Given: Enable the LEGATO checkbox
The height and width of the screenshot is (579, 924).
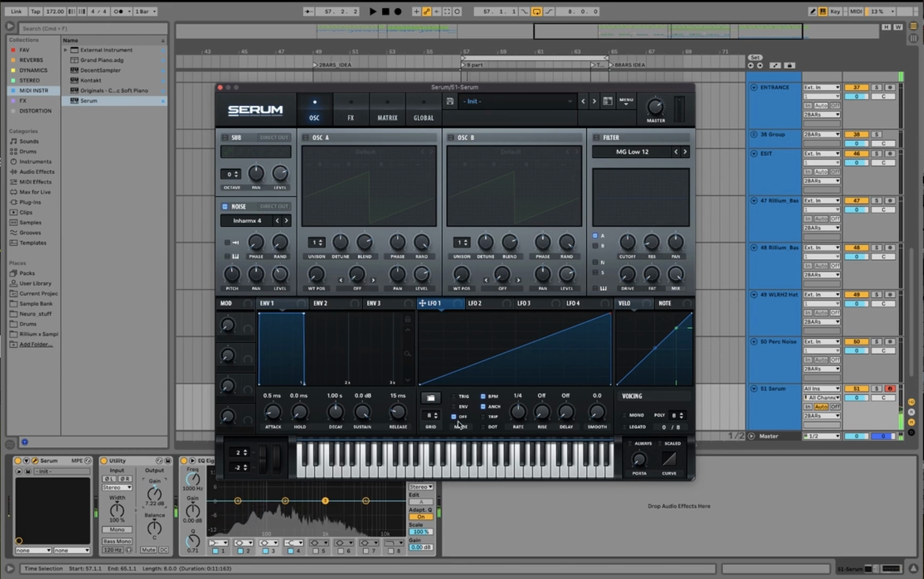Looking at the screenshot, I should [x=624, y=427].
